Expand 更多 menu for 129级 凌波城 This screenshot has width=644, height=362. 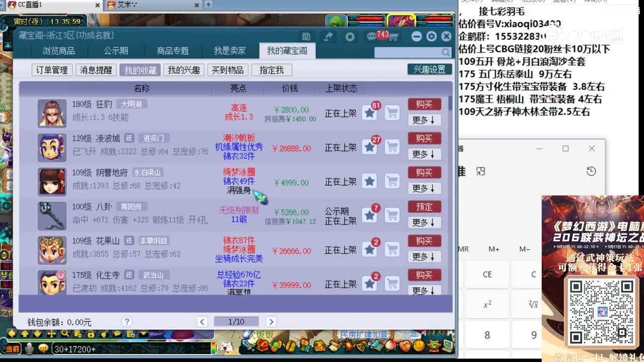tap(424, 154)
